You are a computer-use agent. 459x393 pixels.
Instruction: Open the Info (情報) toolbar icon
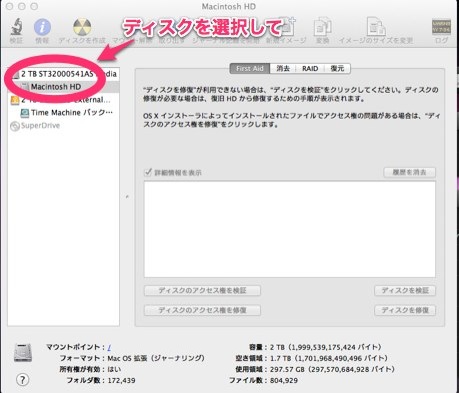[x=42, y=27]
